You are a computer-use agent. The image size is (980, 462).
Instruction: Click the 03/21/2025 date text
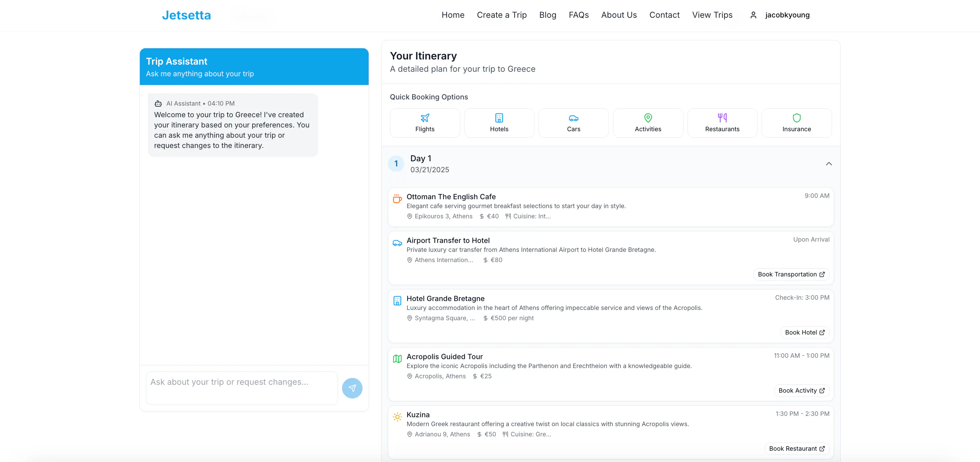click(430, 170)
